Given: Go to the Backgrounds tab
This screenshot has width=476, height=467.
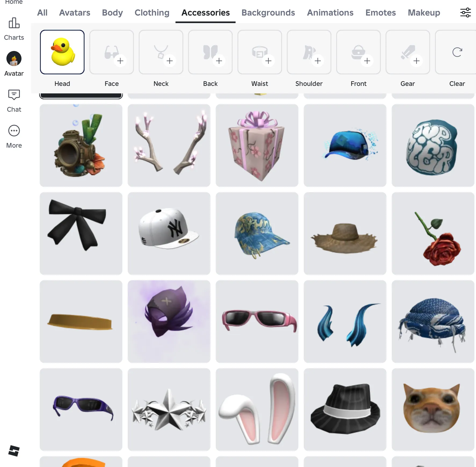Looking at the screenshot, I should (x=268, y=13).
